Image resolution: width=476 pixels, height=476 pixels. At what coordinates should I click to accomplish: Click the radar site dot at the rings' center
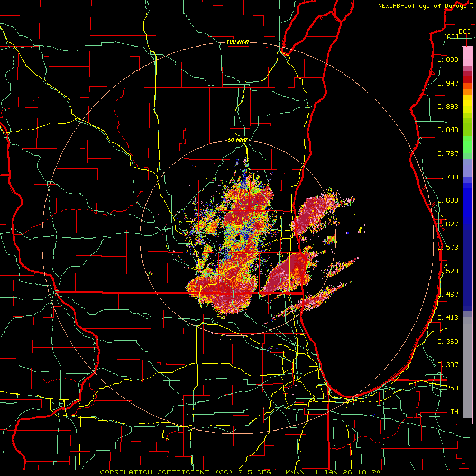point(237,237)
